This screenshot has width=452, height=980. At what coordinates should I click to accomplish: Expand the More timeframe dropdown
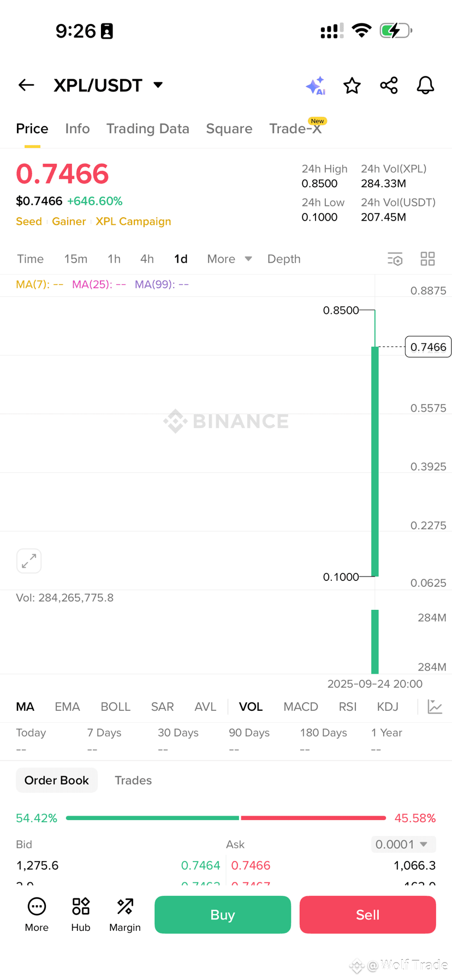coord(229,259)
